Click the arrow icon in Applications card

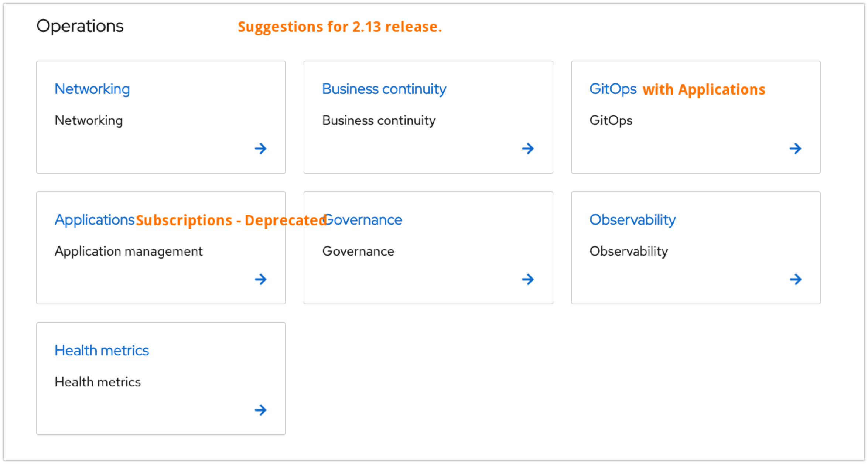click(x=260, y=279)
